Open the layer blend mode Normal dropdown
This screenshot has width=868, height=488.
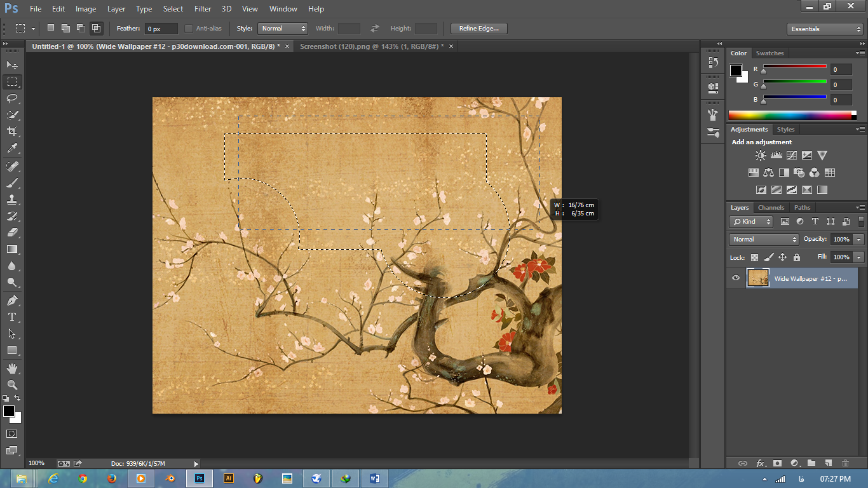click(x=764, y=240)
